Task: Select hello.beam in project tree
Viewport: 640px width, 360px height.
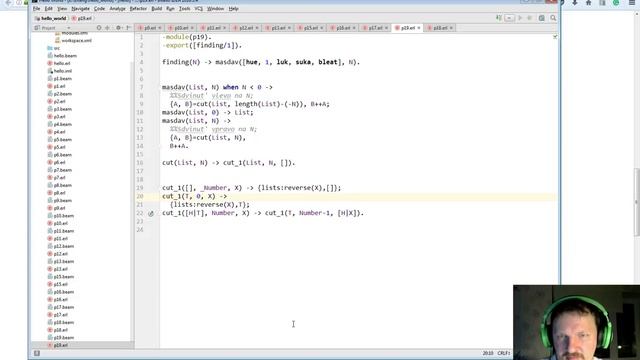Action: pyautogui.click(x=62, y=56)
